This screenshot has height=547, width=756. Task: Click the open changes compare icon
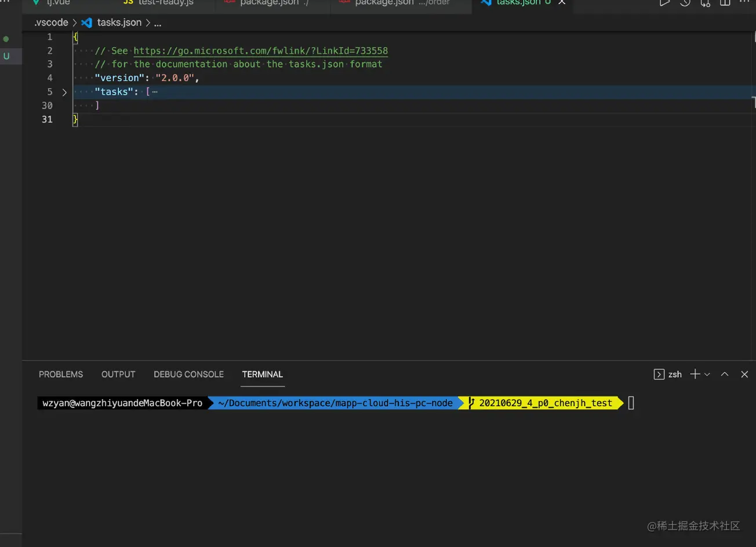(x=705, y=3)
